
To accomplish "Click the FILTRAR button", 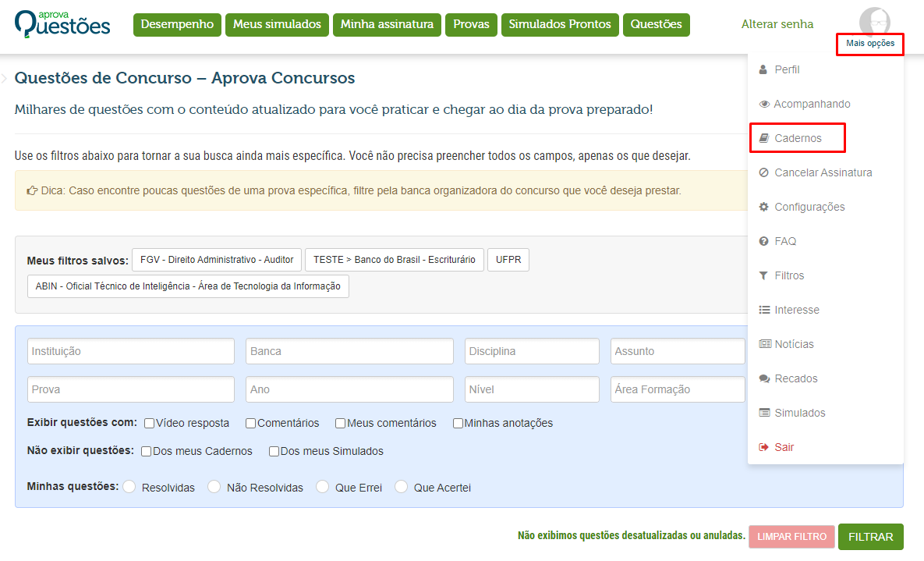I will (x=870, y=537).
